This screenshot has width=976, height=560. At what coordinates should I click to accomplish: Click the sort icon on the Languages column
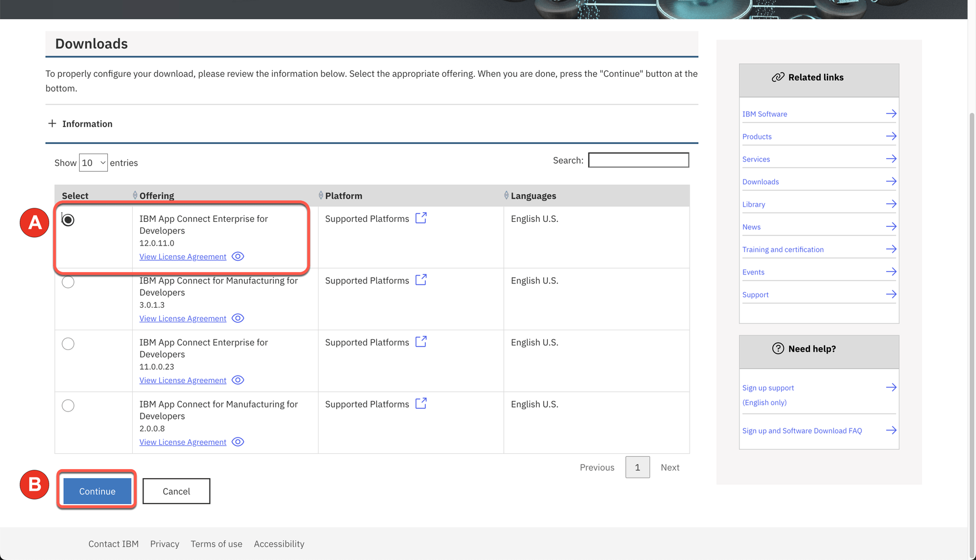pyautogui.click(x=506, y=195)
